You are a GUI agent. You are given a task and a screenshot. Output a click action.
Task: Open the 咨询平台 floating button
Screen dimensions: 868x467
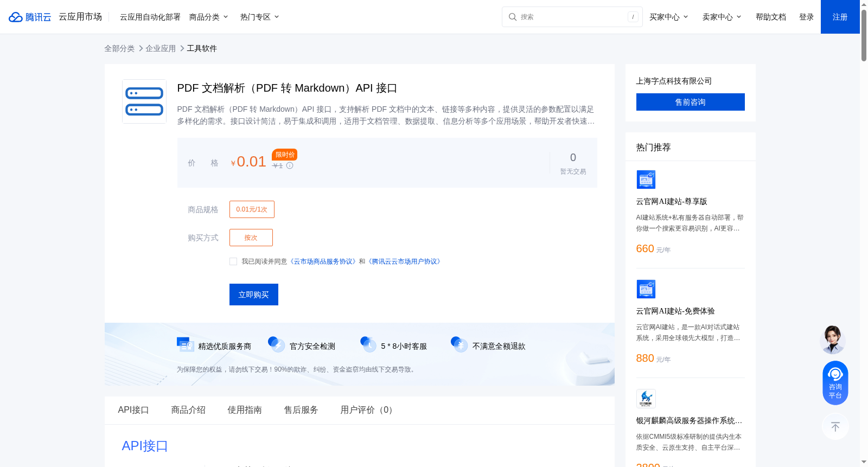point(835,383)
